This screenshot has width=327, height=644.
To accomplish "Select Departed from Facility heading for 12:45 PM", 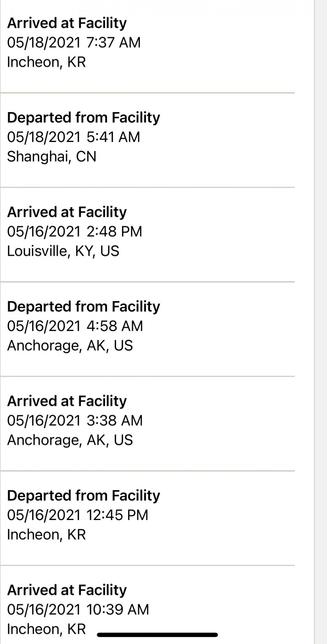I will [x=84, y=496].
